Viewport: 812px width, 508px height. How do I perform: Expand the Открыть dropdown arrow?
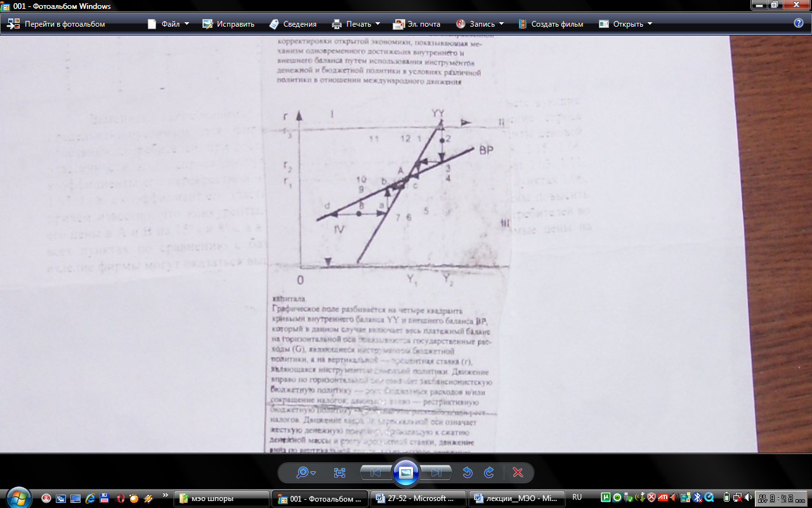coord(650,24)
